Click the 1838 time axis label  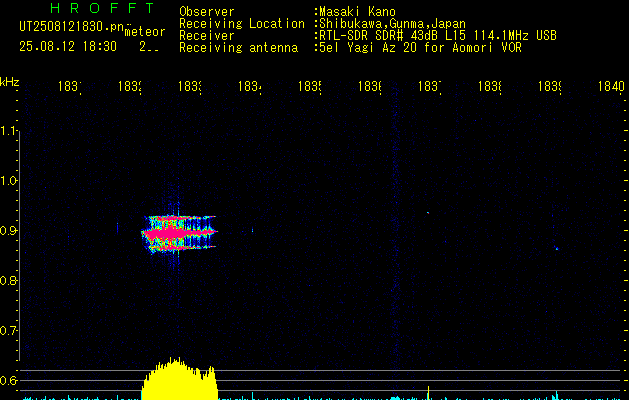[490, 86]
